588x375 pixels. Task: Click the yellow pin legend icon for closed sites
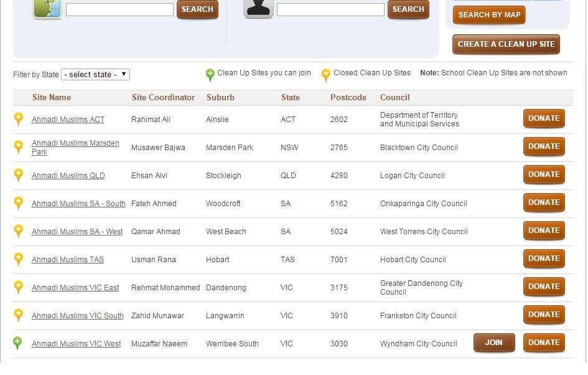(x=325, y=75)
